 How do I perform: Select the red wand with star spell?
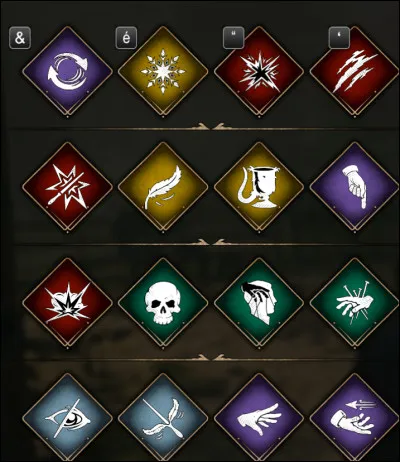(67, 187)
